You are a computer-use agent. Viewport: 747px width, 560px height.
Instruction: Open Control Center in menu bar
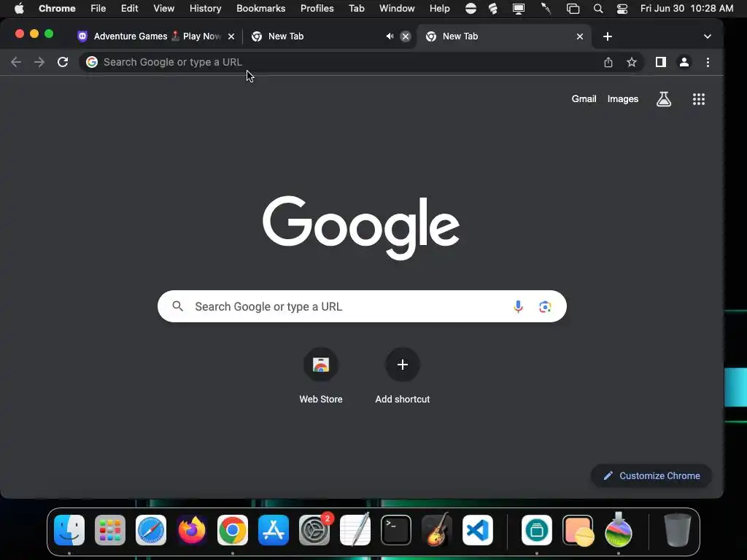[x=622, y=9]
